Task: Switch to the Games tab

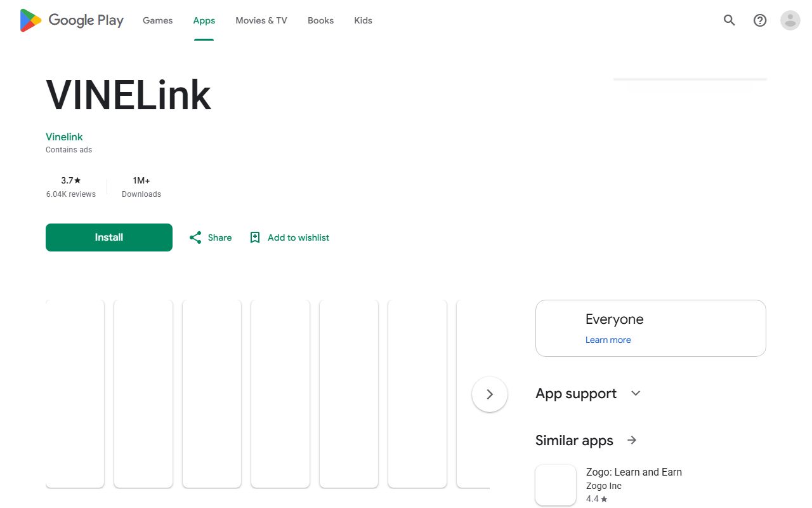Action: [x=158, y=20]
